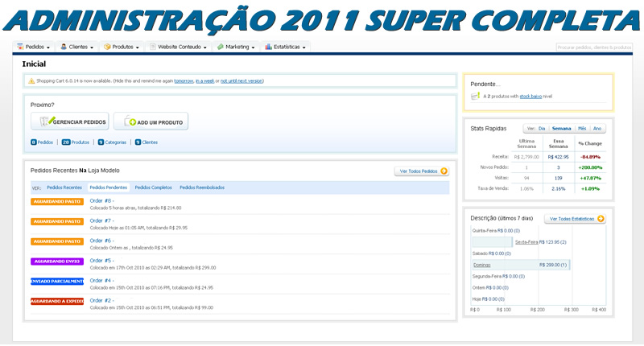The width and height of the screenshot is (644, 346).
Task: Expand the Clientes dropdown menu
Action: point(78,47)
